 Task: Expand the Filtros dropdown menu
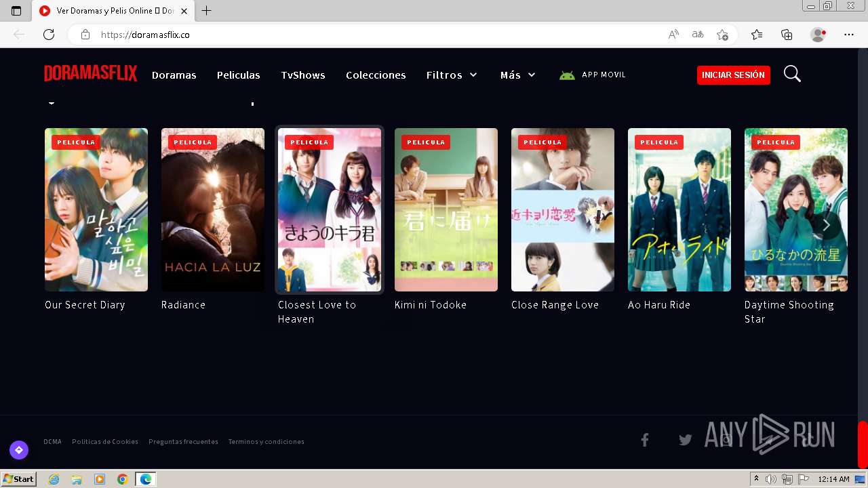coord(452,75)
